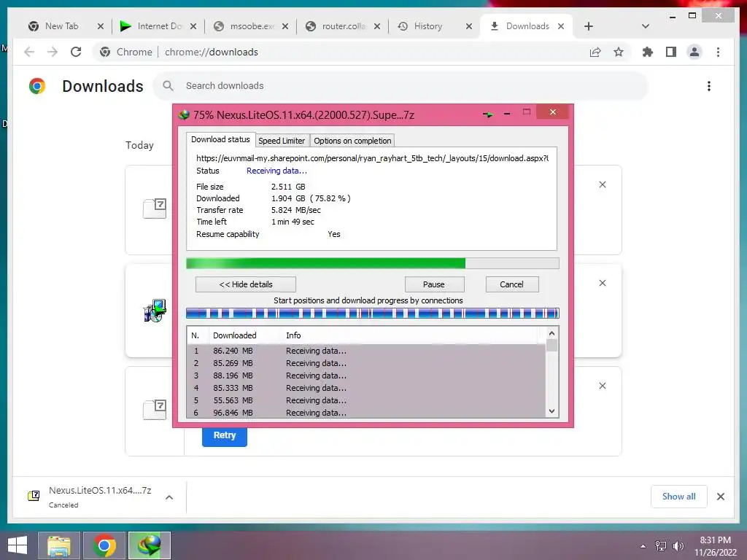
Task: Open the Extensions puzzle icon
Action: 648,52
